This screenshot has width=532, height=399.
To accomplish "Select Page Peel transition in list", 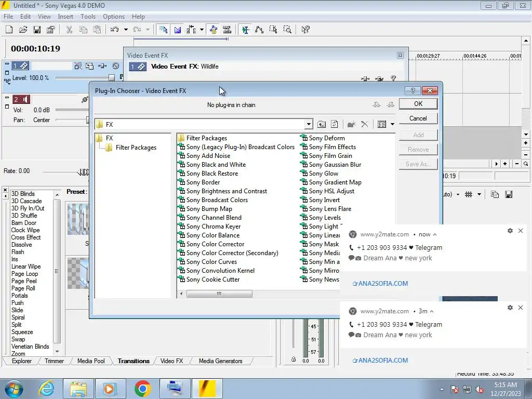I will coord(24,281).
